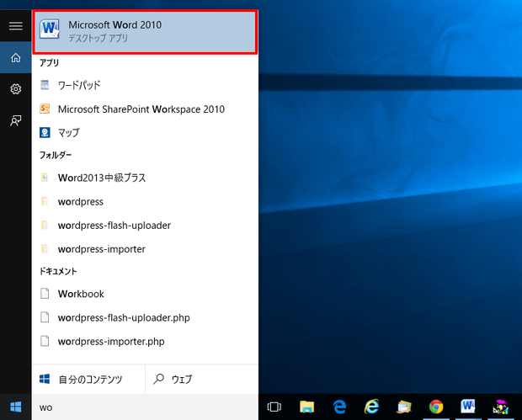This screenshot has height=420, width=522.
Task: Open the マップ app result
Action: [145, 133]
